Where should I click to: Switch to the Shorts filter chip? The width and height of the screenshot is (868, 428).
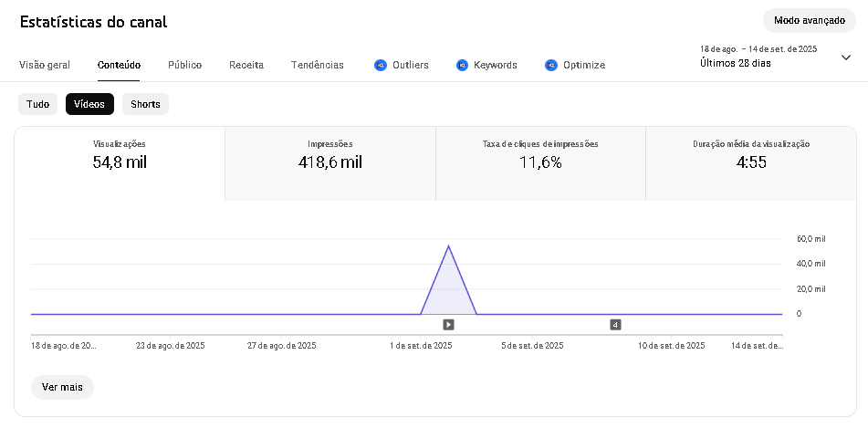tap(145, 104)
